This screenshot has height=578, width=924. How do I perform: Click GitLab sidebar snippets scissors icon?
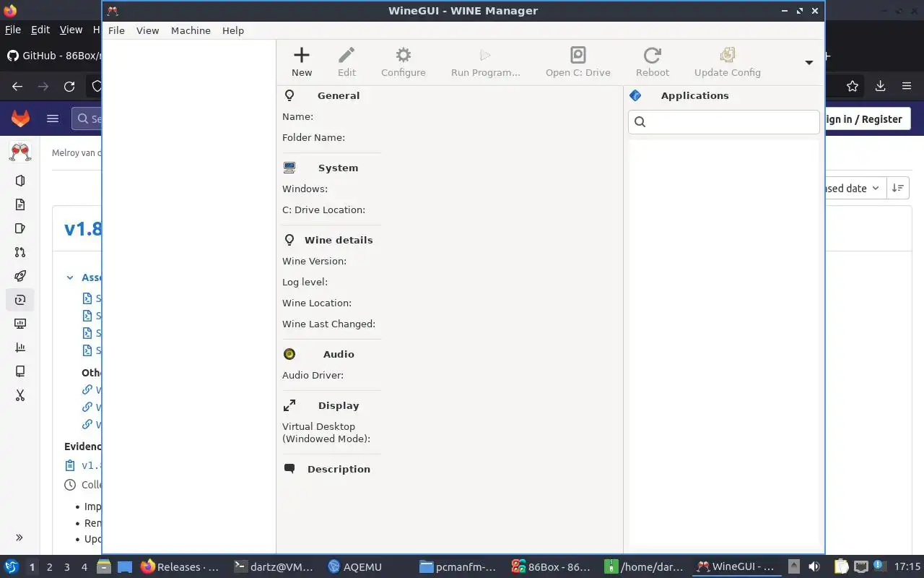(x=20, y=395)
